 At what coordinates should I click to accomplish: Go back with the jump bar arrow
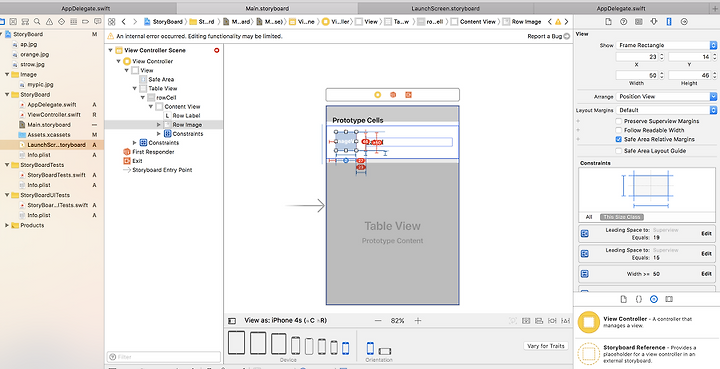[x=124, y=22]
